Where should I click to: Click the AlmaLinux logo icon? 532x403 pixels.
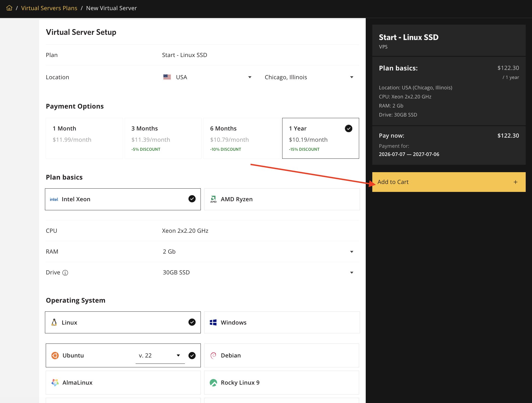tap(55, 382)
